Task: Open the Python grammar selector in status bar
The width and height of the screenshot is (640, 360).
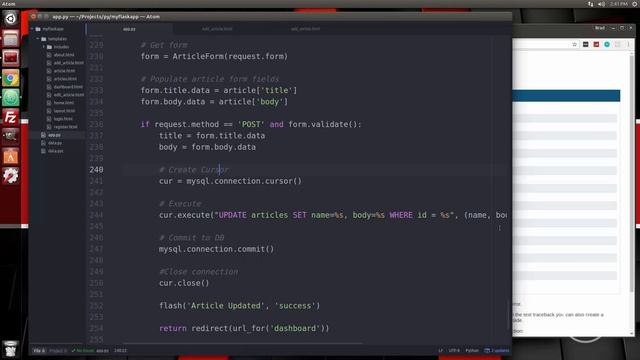Action: point(472,350)
